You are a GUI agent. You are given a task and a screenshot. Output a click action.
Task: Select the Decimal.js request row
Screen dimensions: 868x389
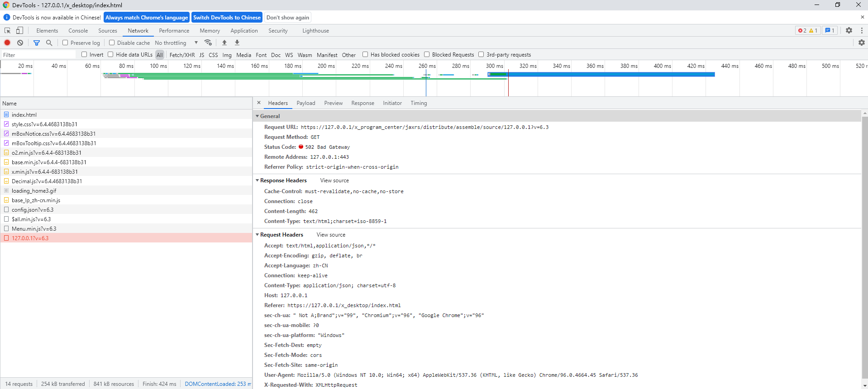pos(126,181)
